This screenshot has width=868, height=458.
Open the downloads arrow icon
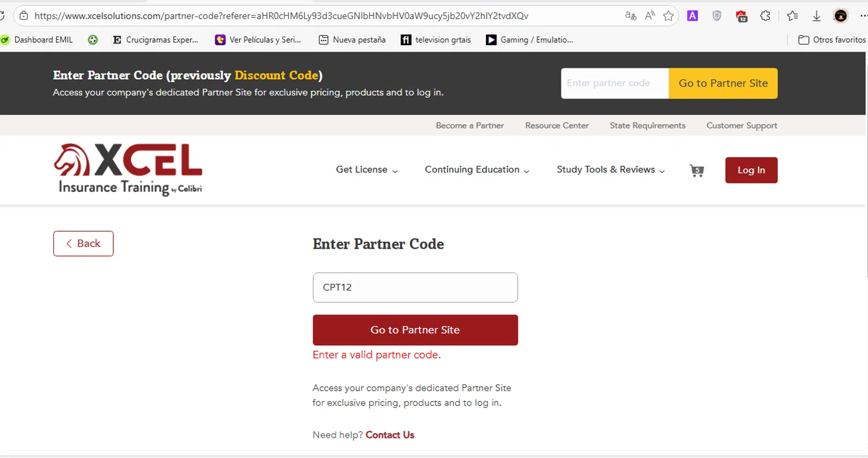(x=816, y=16)
